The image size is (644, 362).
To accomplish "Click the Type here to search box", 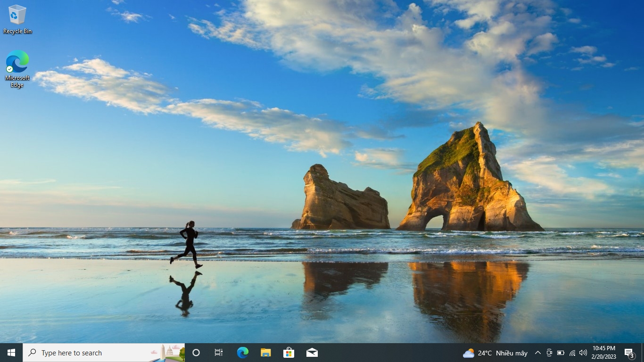I will 104,353.
